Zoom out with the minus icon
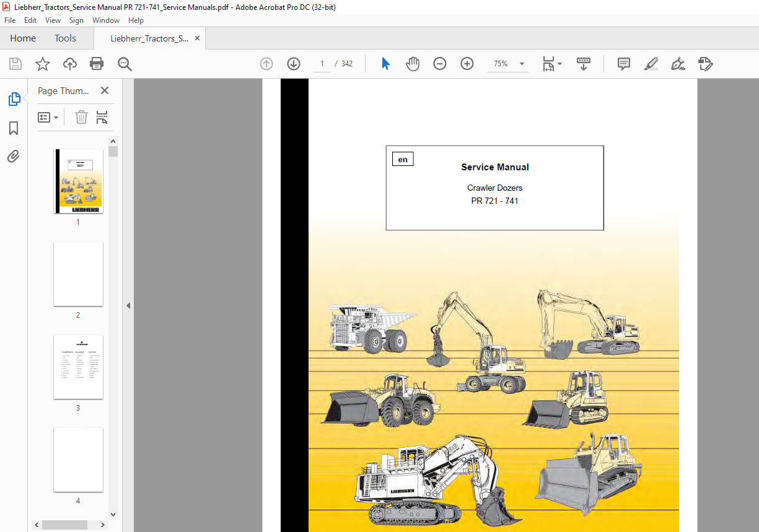 tap(440, 64)
